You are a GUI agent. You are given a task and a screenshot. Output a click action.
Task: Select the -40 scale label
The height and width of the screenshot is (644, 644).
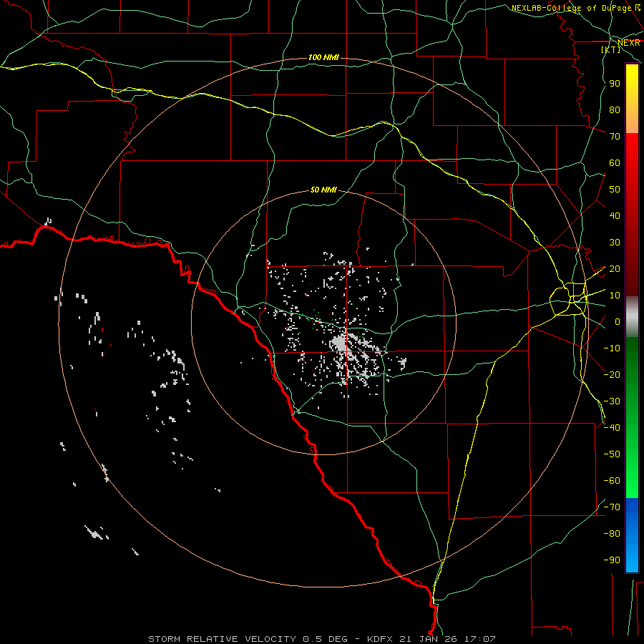(612, 428)
